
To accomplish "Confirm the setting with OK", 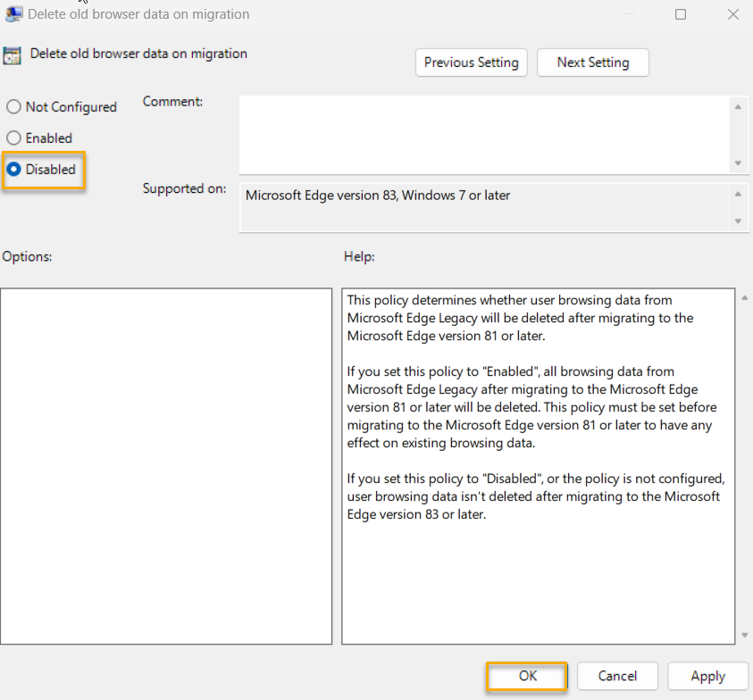I will (527, 676).
